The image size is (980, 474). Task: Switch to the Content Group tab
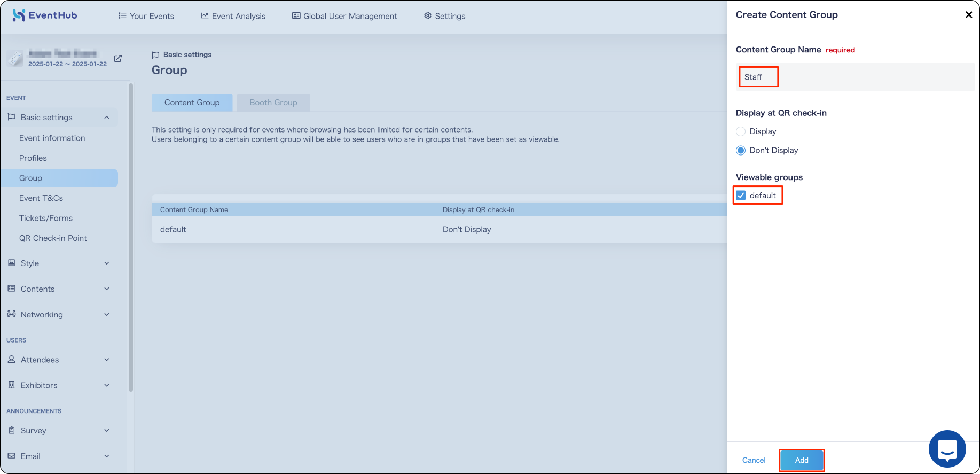192,103
